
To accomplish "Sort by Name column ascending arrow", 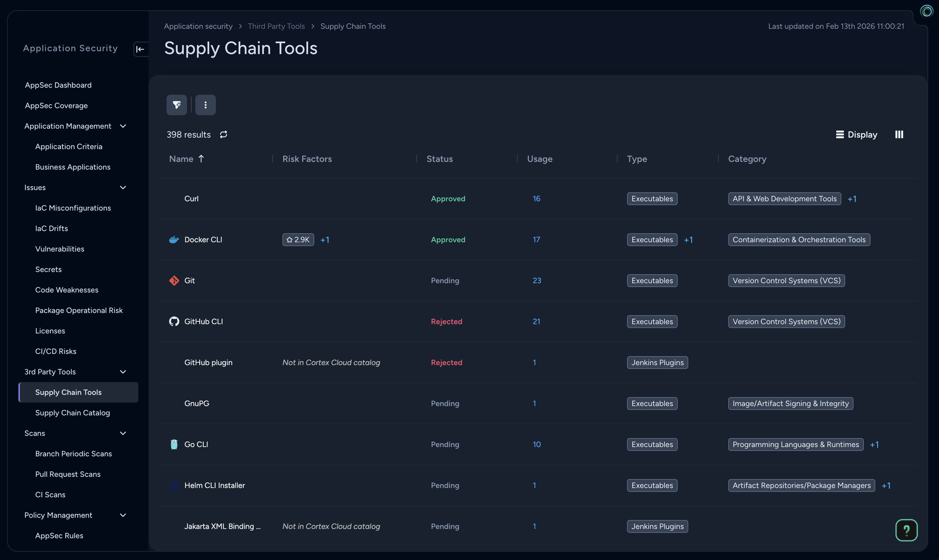I will click(201, 159).
